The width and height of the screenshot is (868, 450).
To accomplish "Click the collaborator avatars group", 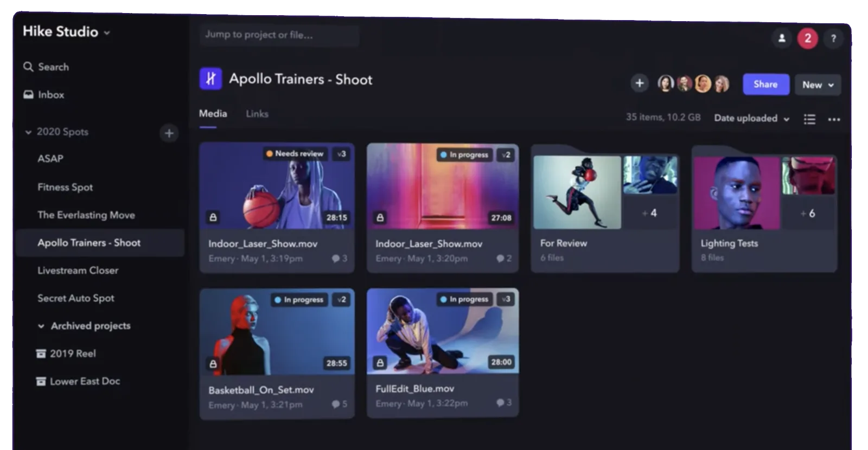I will 693,83.
